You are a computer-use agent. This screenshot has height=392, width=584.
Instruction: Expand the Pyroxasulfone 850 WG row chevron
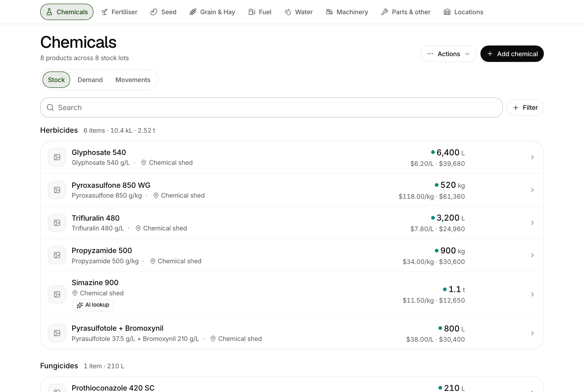532,190
